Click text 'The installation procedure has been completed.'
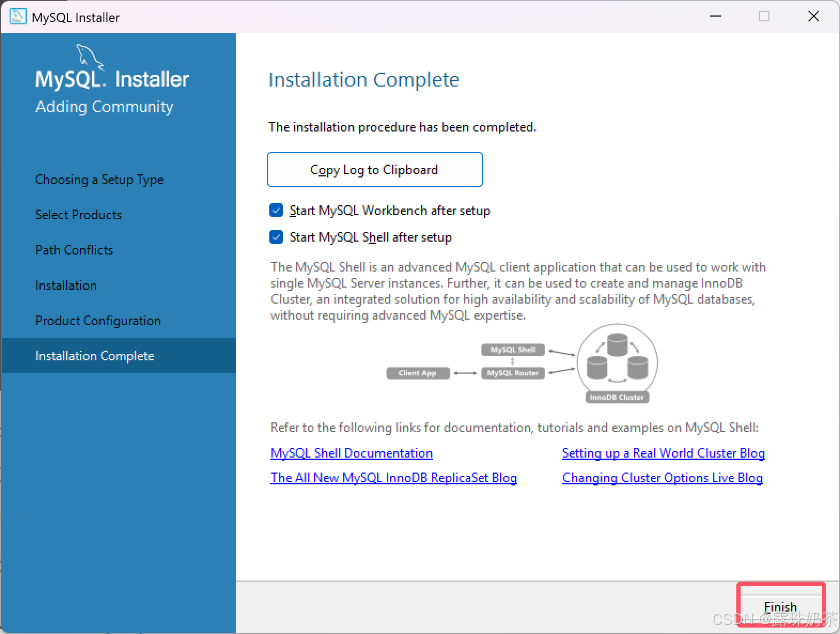This screenshot has height=634, width=840. pos(402,127)
